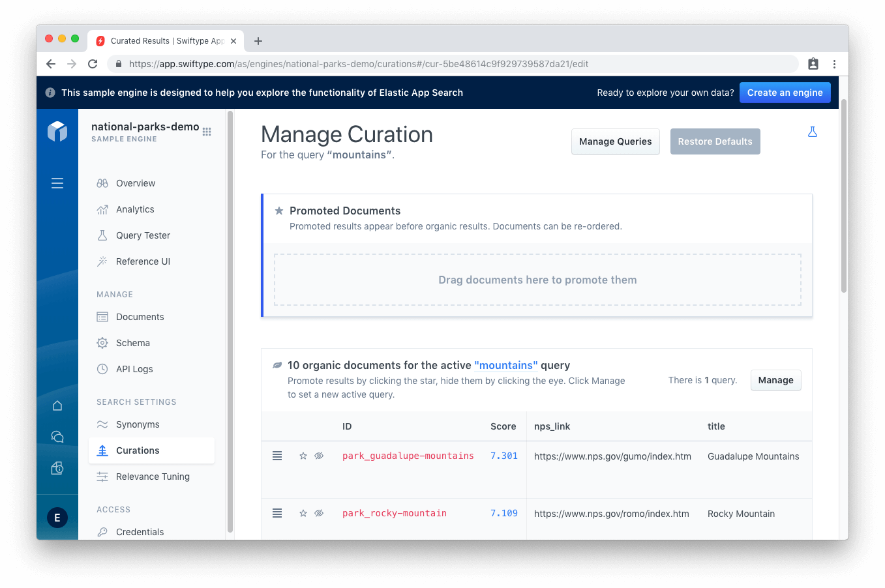Open the Synonyms settings
The image size is (885, 588).
coord(137,424)
